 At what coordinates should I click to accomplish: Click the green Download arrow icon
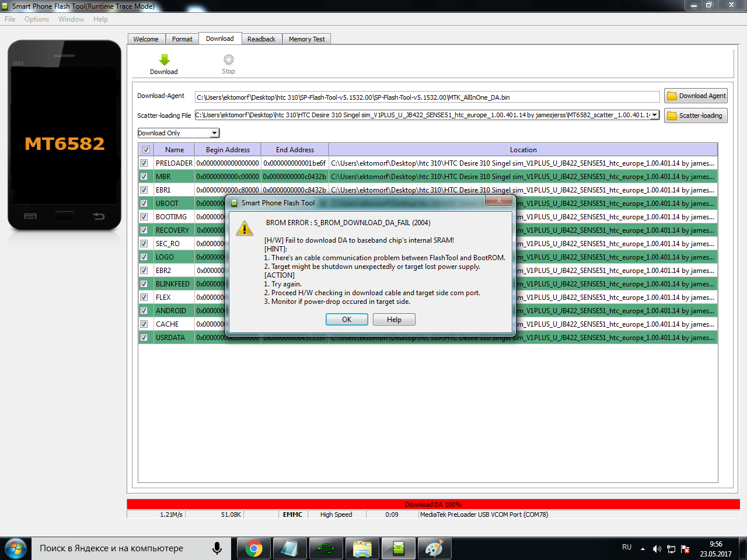164,60
